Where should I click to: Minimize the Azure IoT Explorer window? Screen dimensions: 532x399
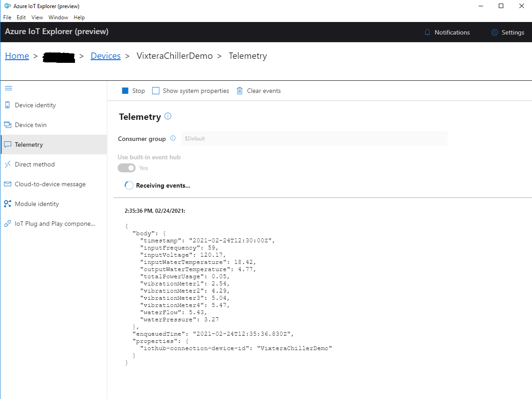480,6
